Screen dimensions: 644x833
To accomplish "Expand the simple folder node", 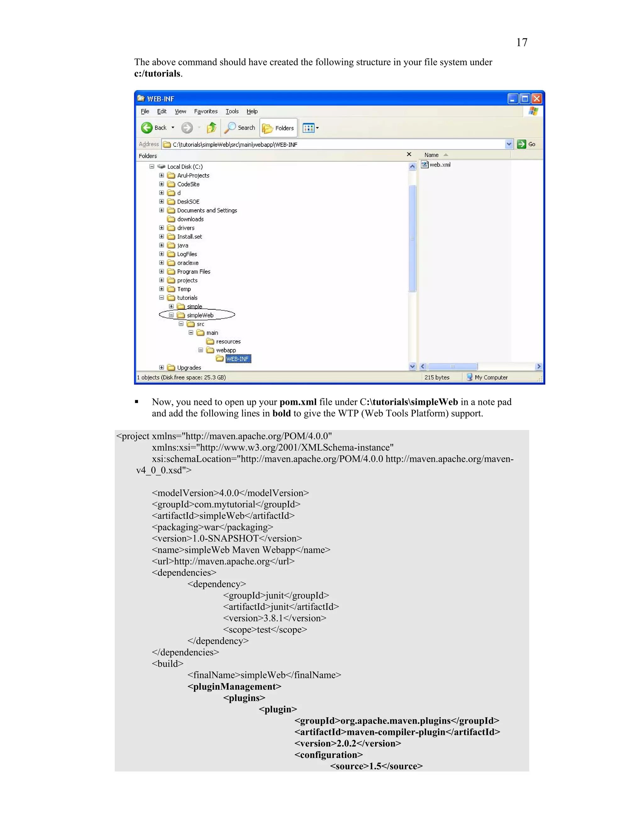I will (172, 307).
